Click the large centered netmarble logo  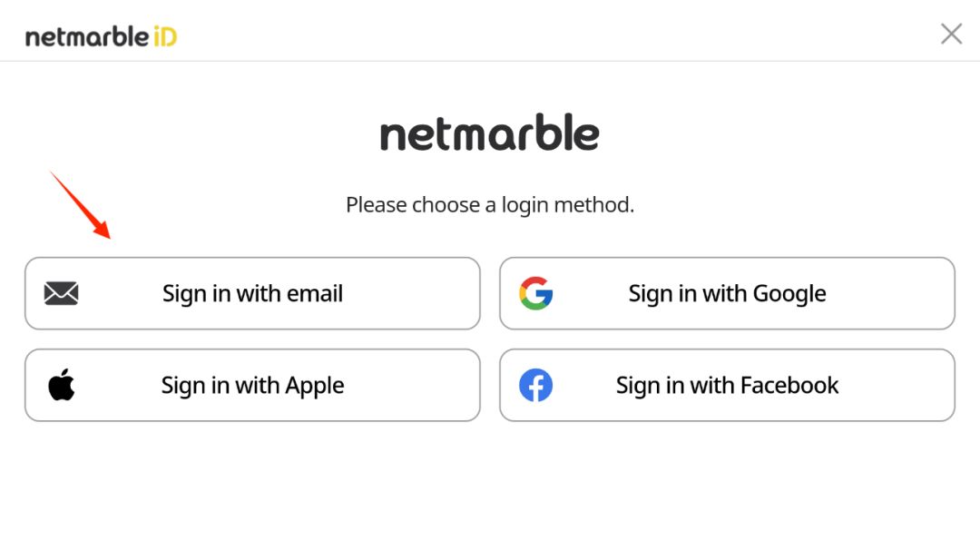489,134
